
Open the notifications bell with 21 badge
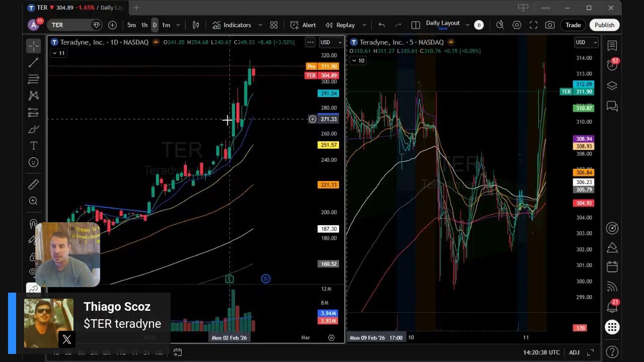pos(612,306)
